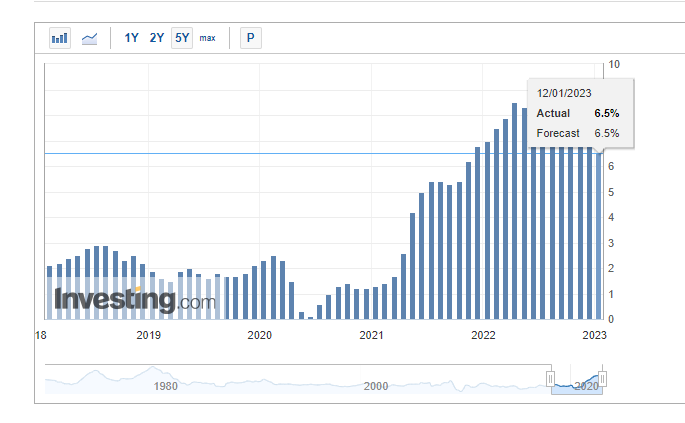
Task: Click the 5 y-axis label
Action: (611, 192)
